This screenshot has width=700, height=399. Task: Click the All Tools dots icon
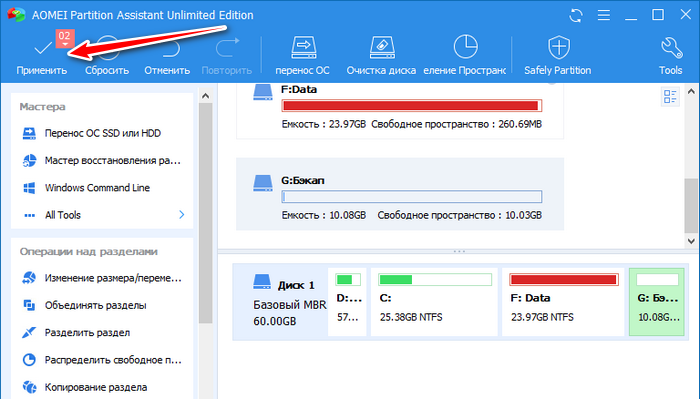[x=29, y=215]
